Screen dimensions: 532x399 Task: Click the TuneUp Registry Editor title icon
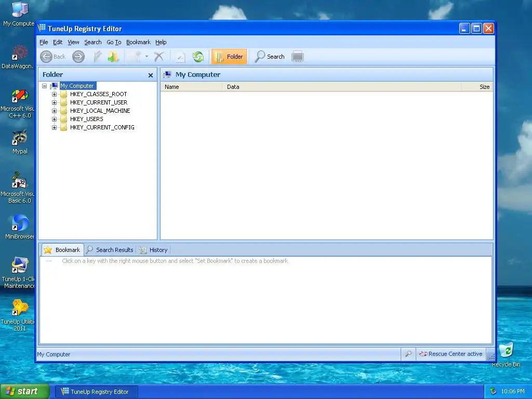42,28
